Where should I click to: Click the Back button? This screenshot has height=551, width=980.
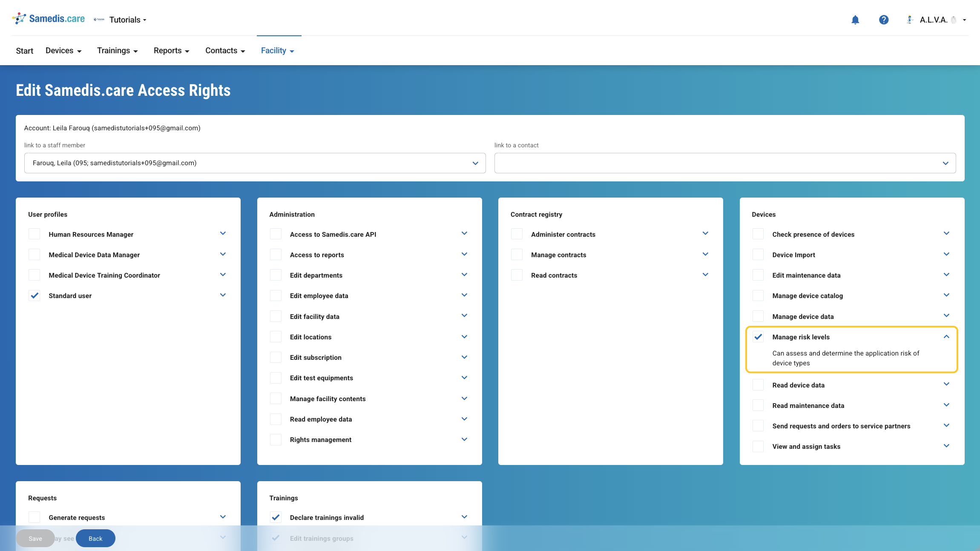click(x=95, y=538)
